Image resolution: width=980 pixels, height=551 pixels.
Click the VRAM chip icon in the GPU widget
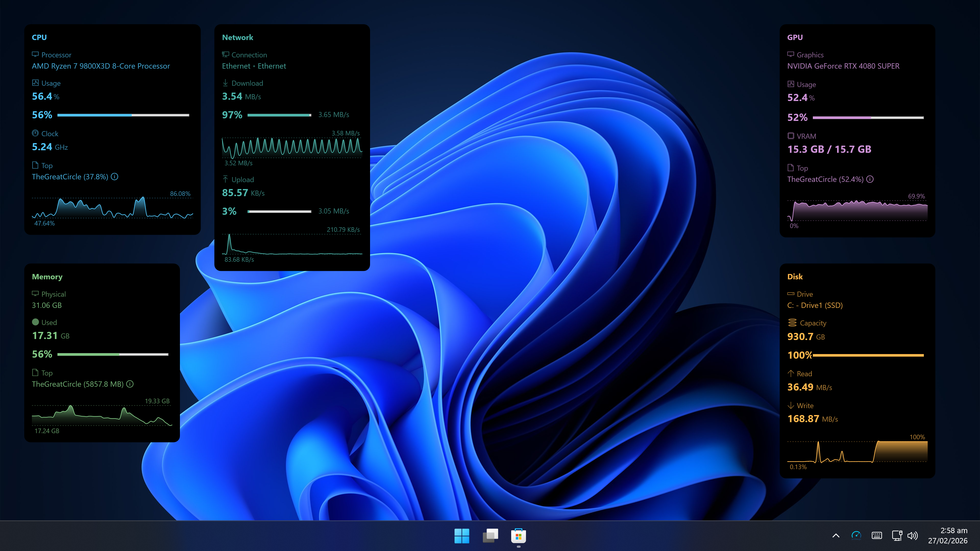coord(791,136)
